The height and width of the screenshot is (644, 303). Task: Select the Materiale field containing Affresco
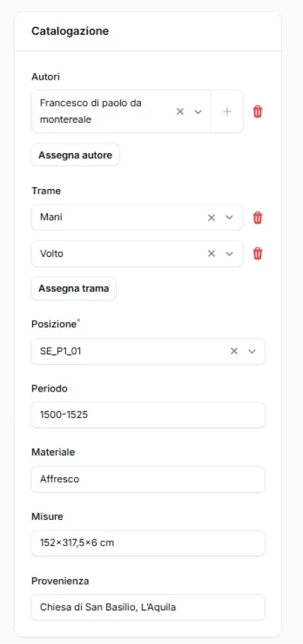(148, 479)
